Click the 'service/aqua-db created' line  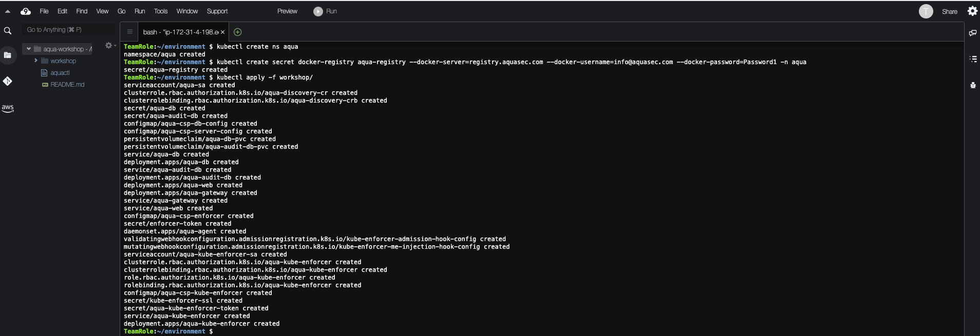166,154
